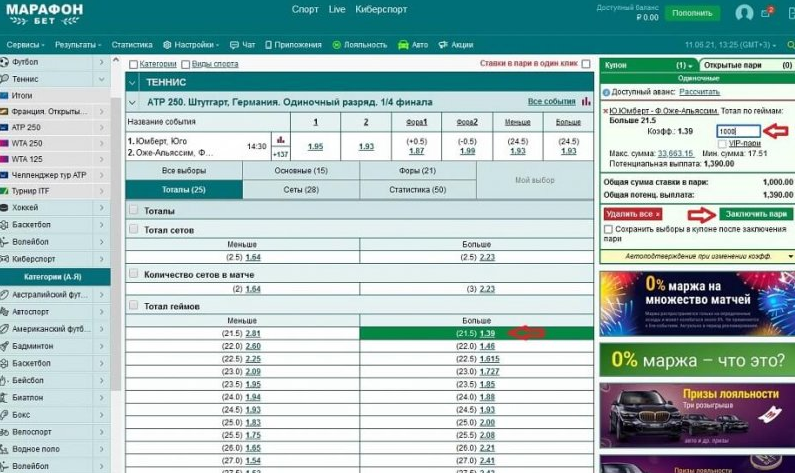Viewport: 795px width, 473px height.
Task: Open the Сервисы dropdown menu
Action: pos(26,45)
